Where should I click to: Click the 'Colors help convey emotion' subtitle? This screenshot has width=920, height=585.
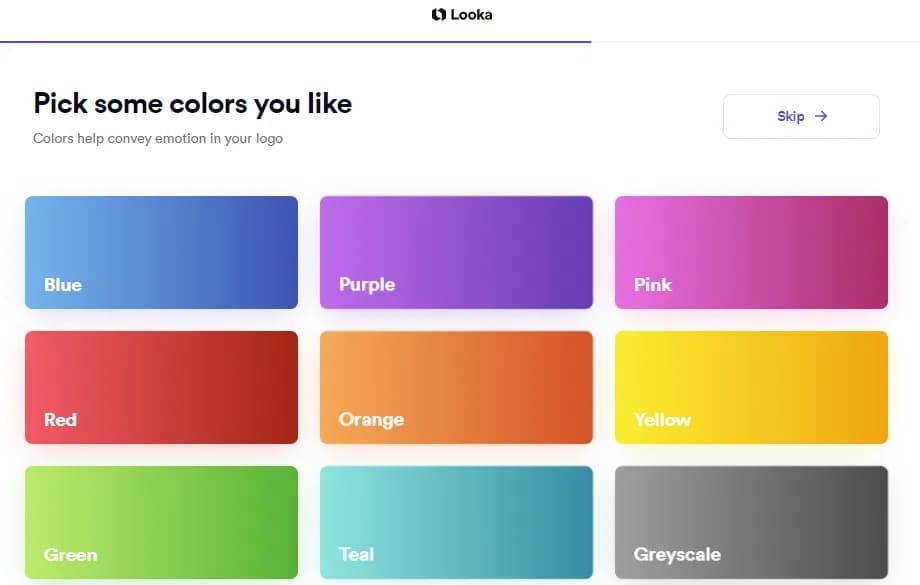(158, 139)
